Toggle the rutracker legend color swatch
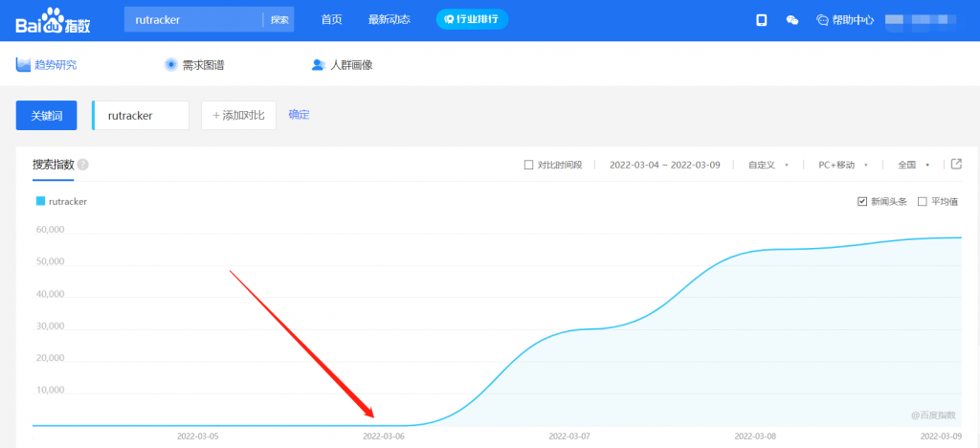 tap(40, 201)
